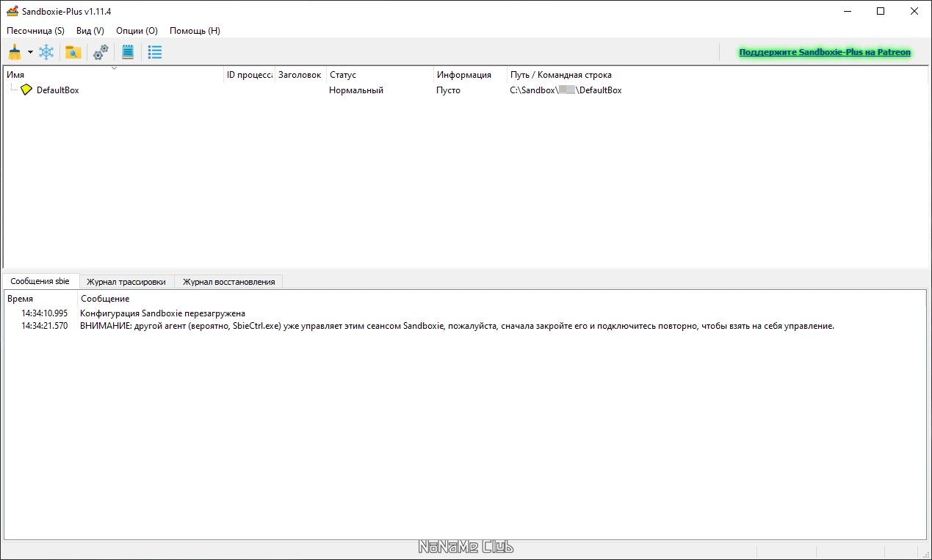Open the Опции (O) menu

tap(137, 31)
